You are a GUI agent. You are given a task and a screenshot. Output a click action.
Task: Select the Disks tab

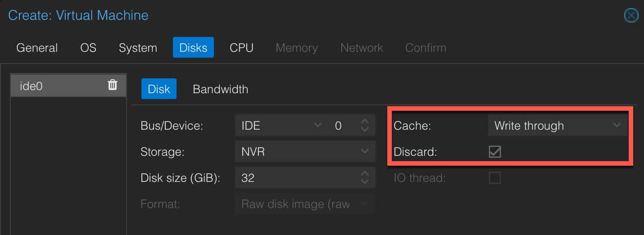[x=193, y=48]
